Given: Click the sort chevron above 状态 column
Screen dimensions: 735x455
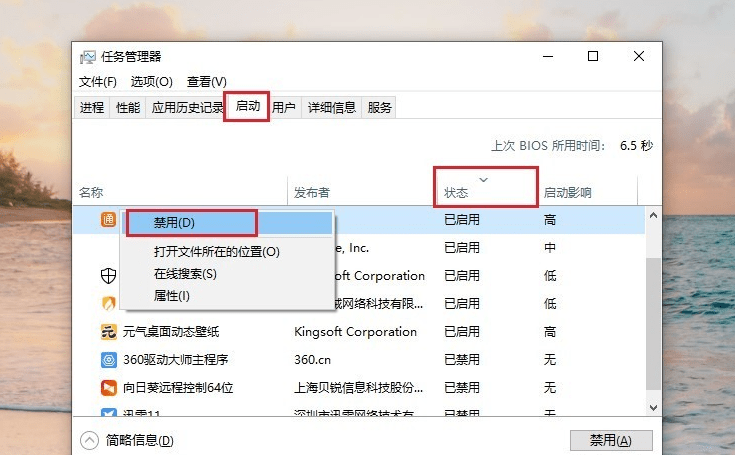Looking at the screenshot, I should coord(483,180).
